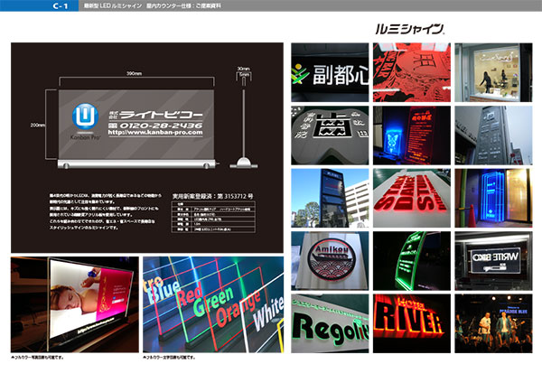542x392 pixels.
Task: Click the header title containing LED ルミシャイン
Action: point(152,6)
